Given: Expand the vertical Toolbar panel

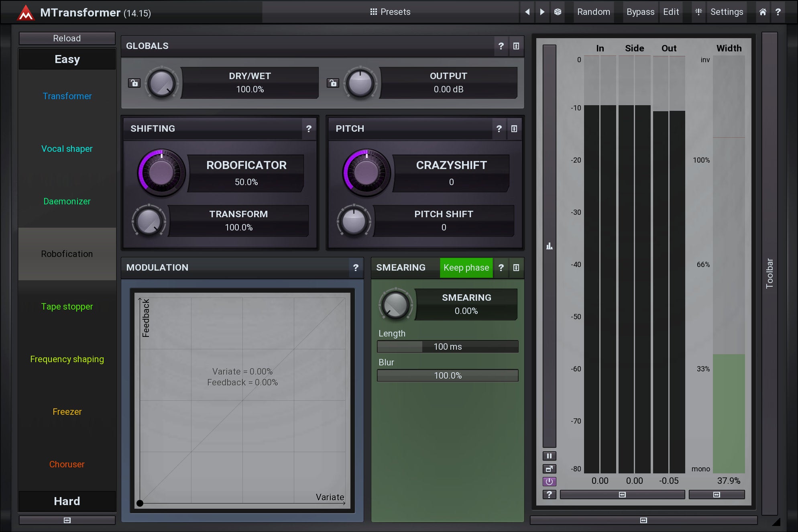Looking at the screenshot, I should point(769,273).
